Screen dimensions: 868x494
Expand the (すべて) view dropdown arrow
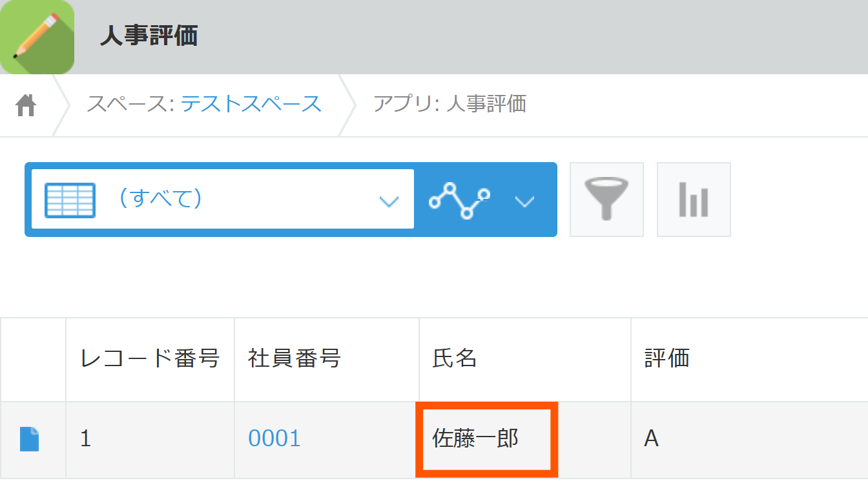(388, 201)
